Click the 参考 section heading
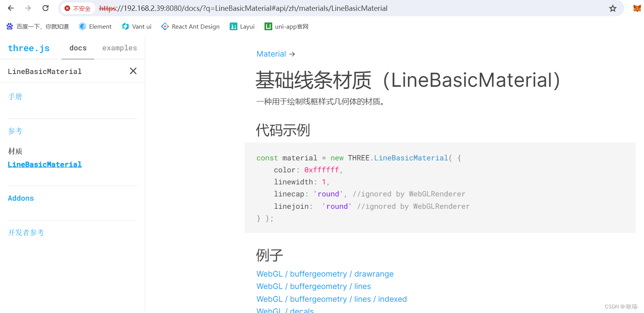 pos(15,131)
